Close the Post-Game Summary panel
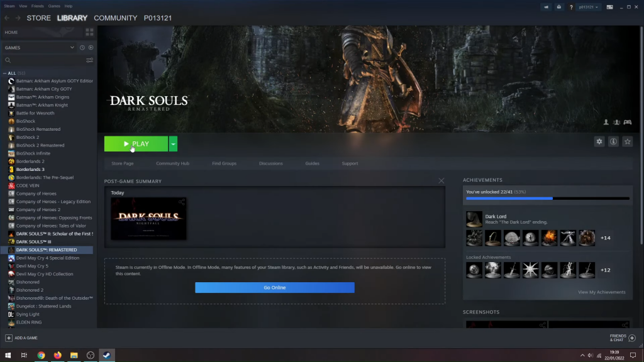Image resolution: width=644 pixels, height=362 pixels. pyautogui.click(x=441, y=180)
